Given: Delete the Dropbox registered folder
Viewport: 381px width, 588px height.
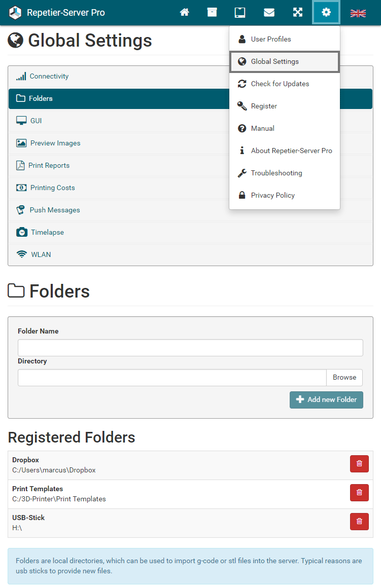Looking at the screenshot, I should [x=359, y=463].
